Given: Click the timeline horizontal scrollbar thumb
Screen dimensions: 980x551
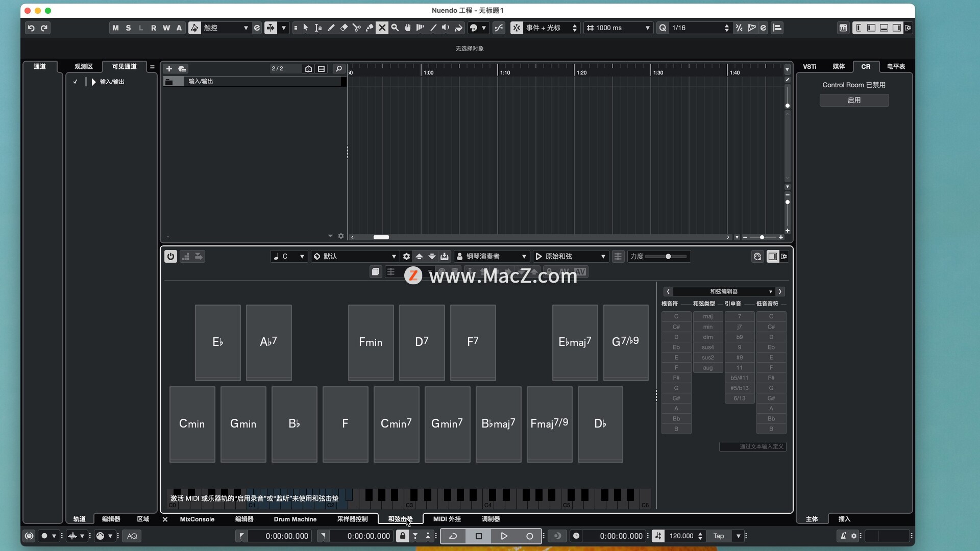Looking at the screenshot, I should [381, 237].
